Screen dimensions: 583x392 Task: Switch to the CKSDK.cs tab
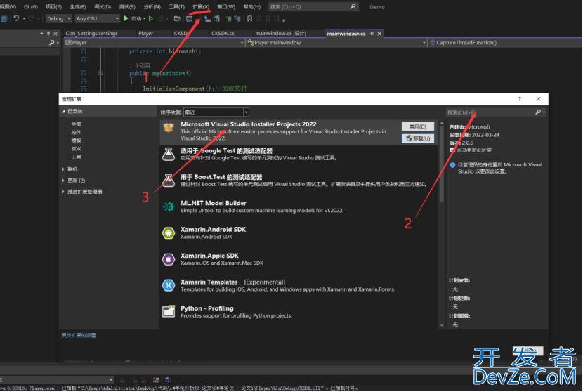(223, 34)
